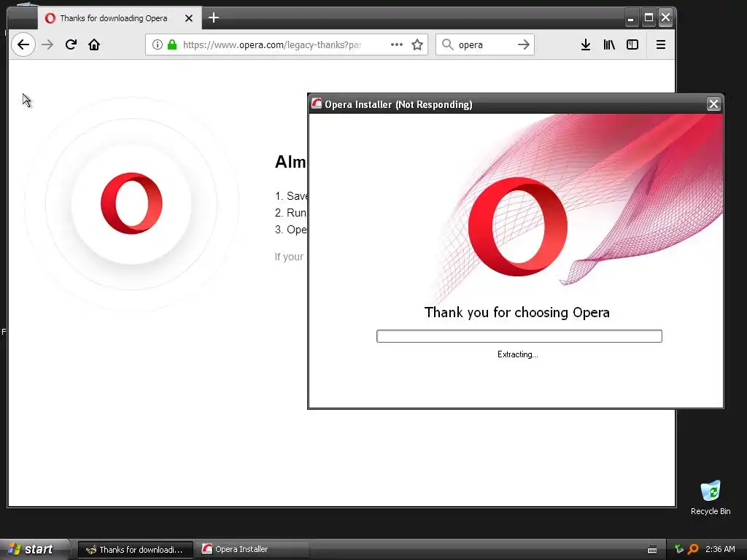The height and width of the screenshot is (560, 747).
Task: Click the Opera Installer title bar icon
Action: pyautogui.click(x=317, y=104)
